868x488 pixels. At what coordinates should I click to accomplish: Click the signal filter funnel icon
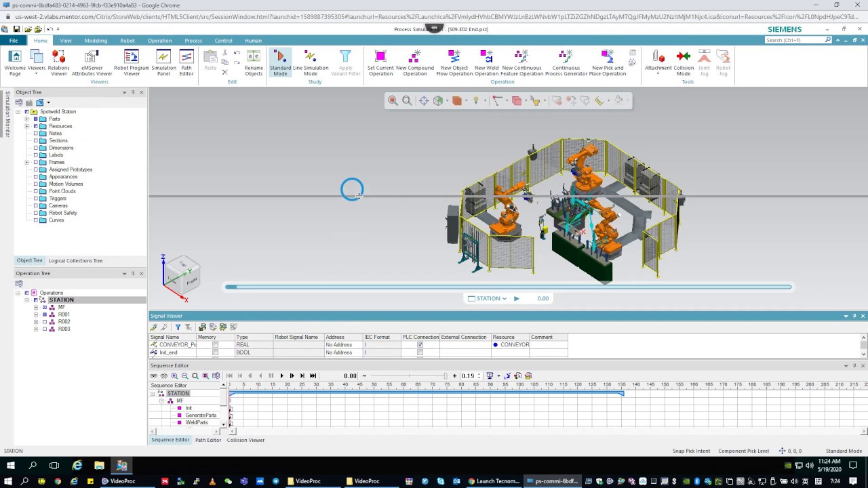[178, 327]
